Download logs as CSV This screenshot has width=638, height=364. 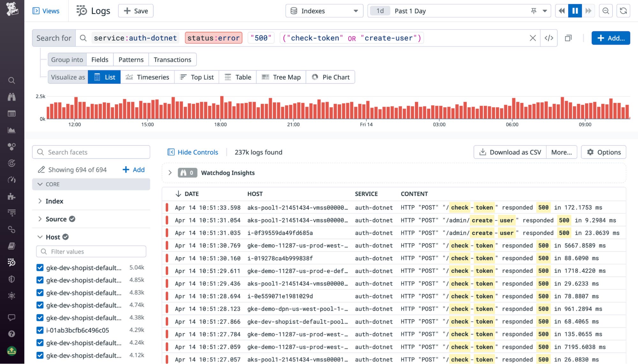[x=510, y=152]
